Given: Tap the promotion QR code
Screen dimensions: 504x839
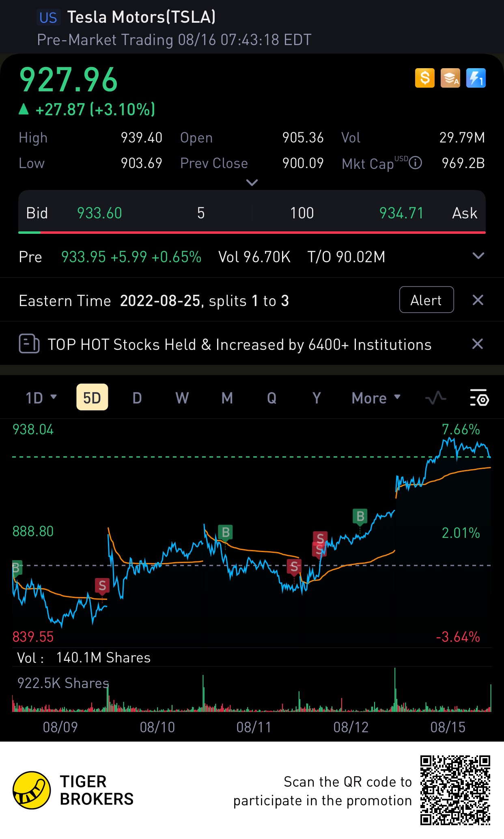Looking at the screenshot, I should [455, 790].
